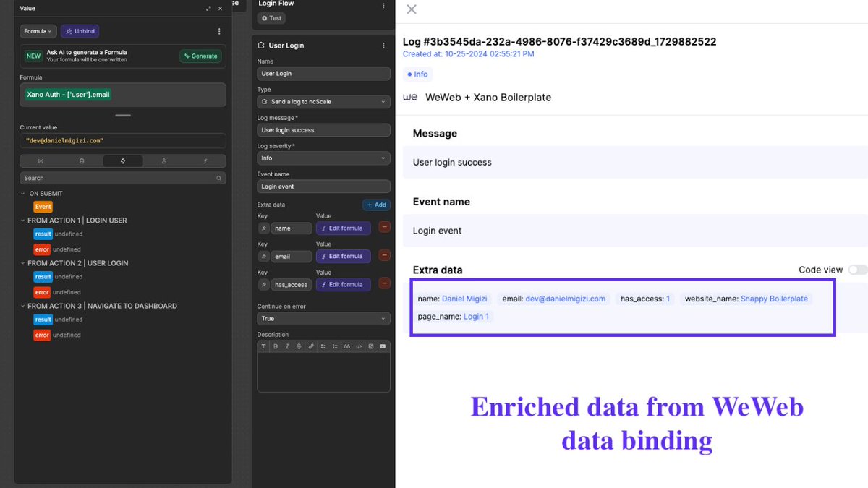Collapse FROM ACTION 2 | USER LOGIN section
868x488 pixels.
tap(22, 263)
